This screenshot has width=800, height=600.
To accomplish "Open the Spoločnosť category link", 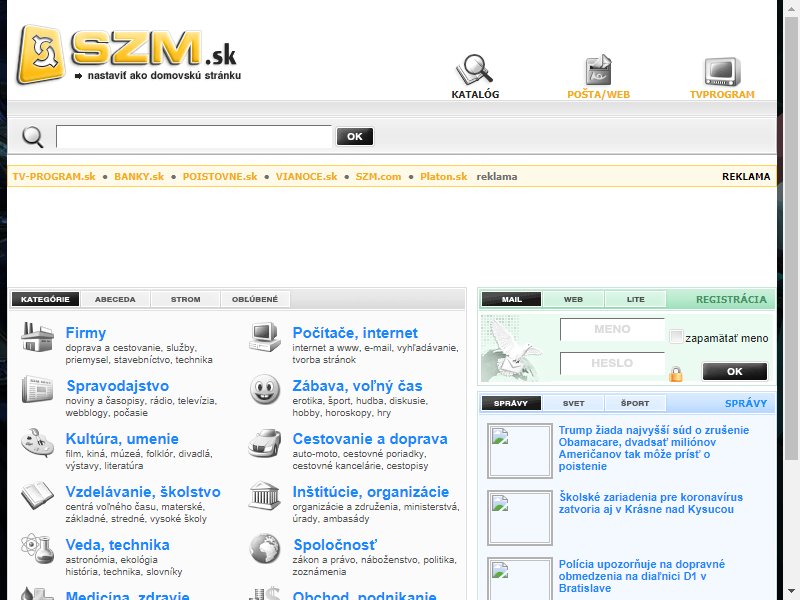I will (335, 545).
